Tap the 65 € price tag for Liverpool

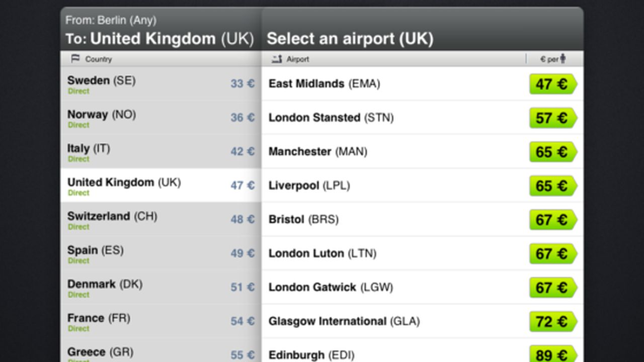(552, 186)
